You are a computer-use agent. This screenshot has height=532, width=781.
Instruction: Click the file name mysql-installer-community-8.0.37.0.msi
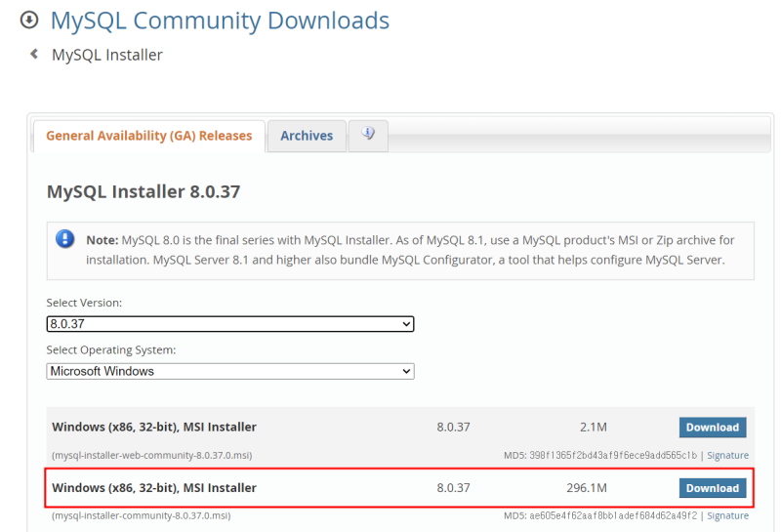click(142, 515)
